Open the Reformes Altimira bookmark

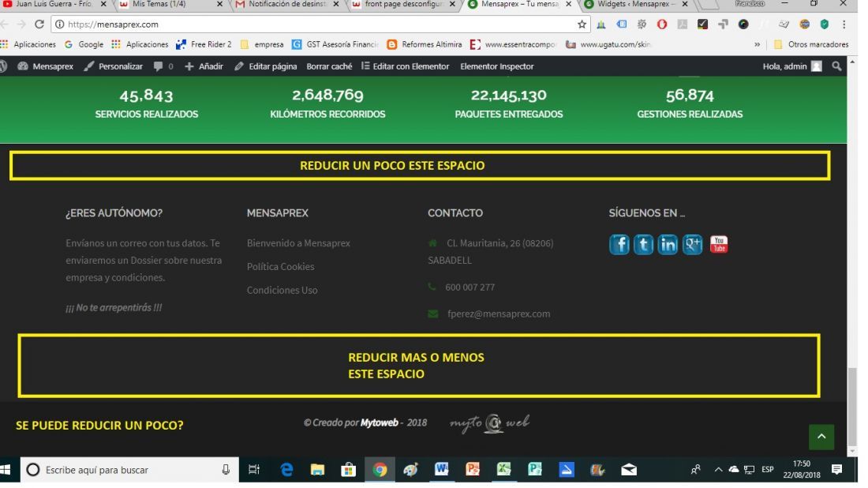(425, 44)
